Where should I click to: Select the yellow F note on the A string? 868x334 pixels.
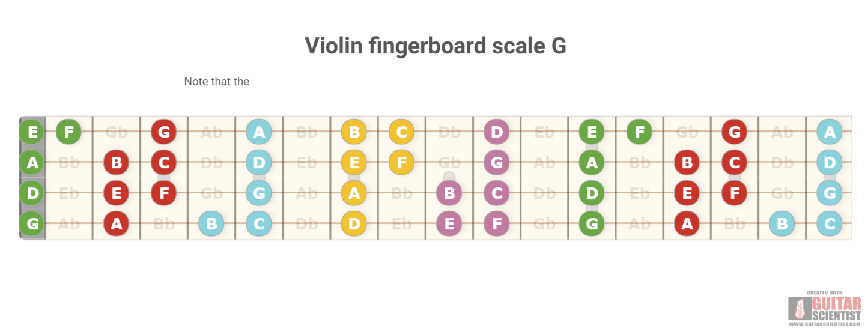coord(402,162)
